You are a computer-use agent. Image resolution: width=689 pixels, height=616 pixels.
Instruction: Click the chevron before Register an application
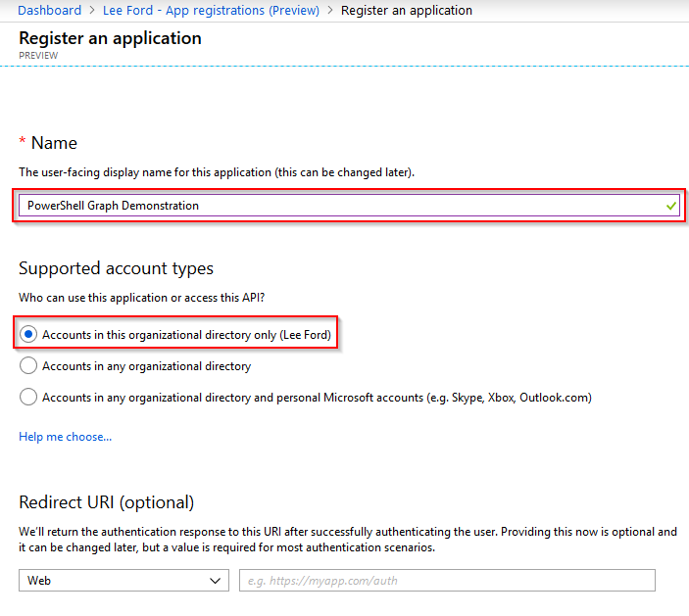click(330, 10)
